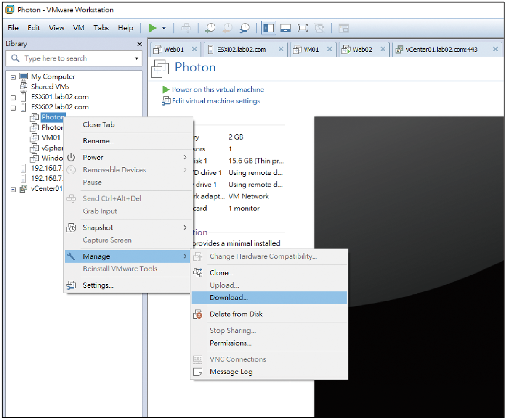Open the Tabs menu
505x420 pixels.
tap(101, 28)
